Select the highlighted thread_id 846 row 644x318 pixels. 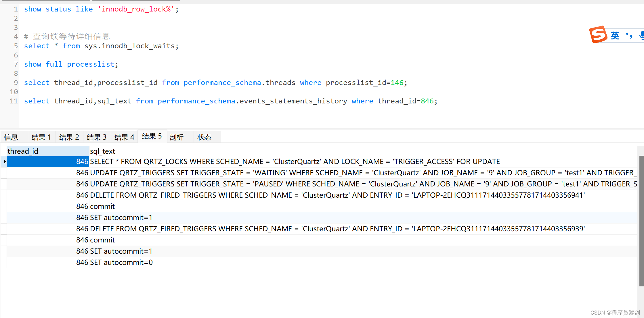(46, 161)
